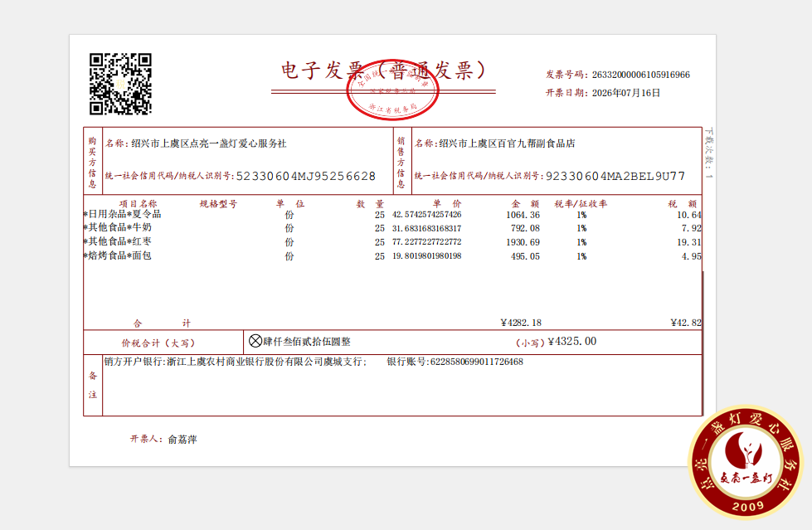Click the 合计 row label

pos(162,323)
